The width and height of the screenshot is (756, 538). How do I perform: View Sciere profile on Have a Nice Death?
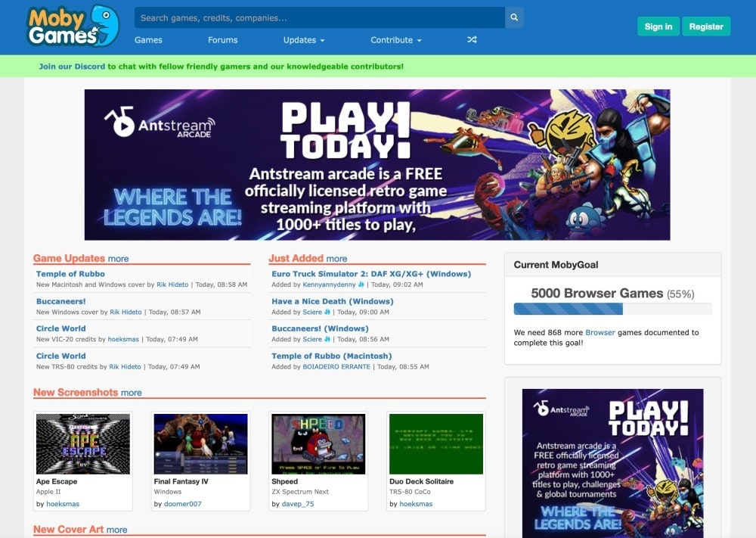(x=312, y=313)
